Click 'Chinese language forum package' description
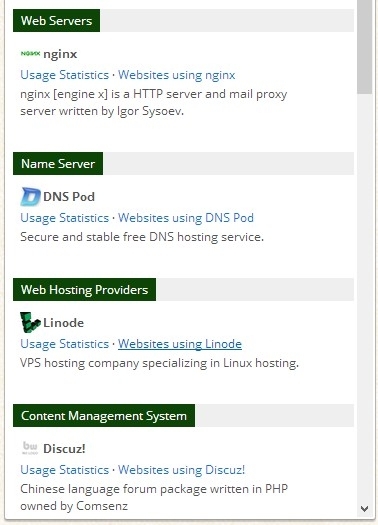Image resolution: width=378 pixels, height=525 pixels. [154, 497]
